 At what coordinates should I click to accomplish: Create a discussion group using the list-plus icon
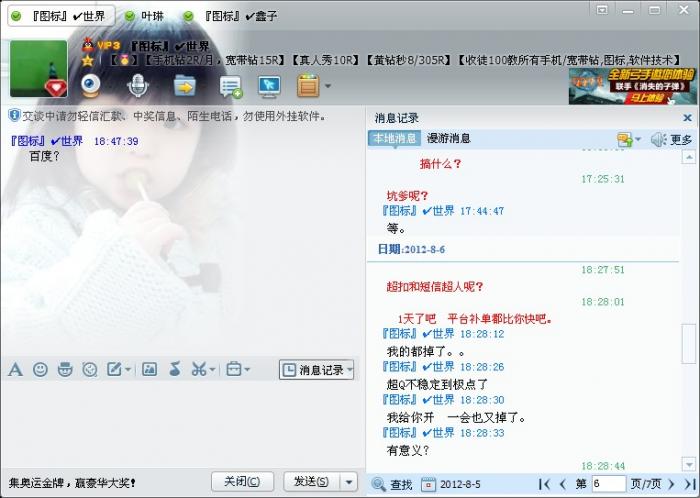pyautogui.click(x=231, y=87)
